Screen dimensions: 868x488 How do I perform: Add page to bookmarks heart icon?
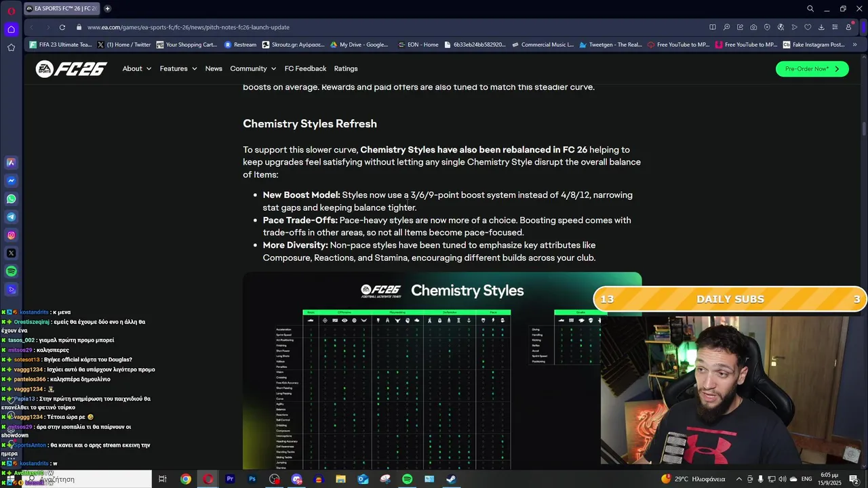[x=808, y=27]
